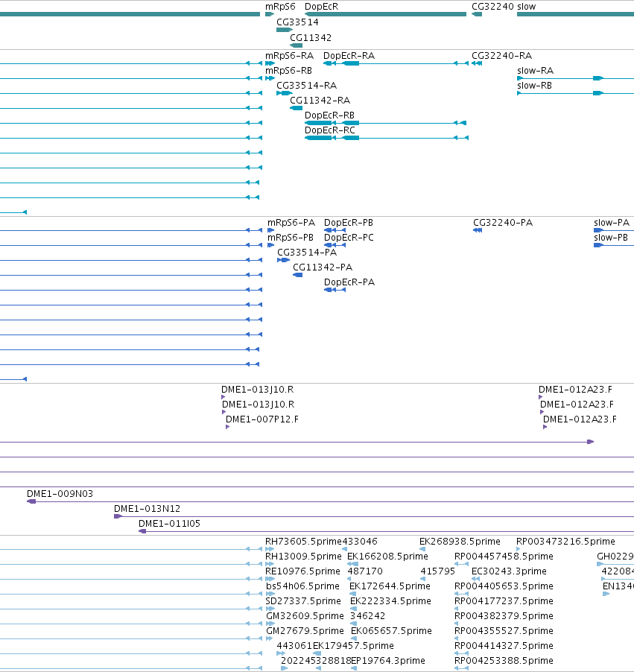Open EST RE10976.5prime
The width and height of the screenshot is (634, 672).
tap(302, 571)
